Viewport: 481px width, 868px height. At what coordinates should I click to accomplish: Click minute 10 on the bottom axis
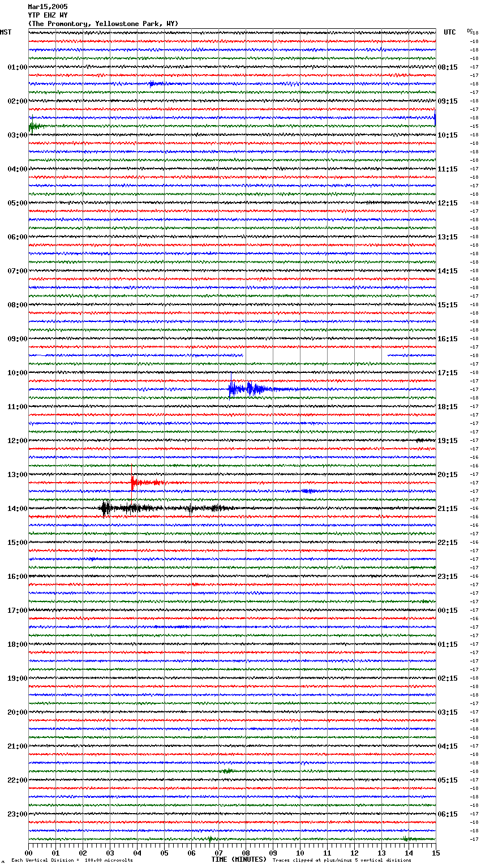(300, 853)
